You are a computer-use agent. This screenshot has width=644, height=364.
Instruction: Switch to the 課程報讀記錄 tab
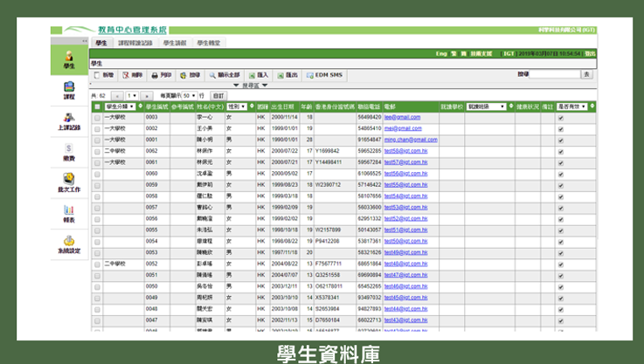(135, 43)
